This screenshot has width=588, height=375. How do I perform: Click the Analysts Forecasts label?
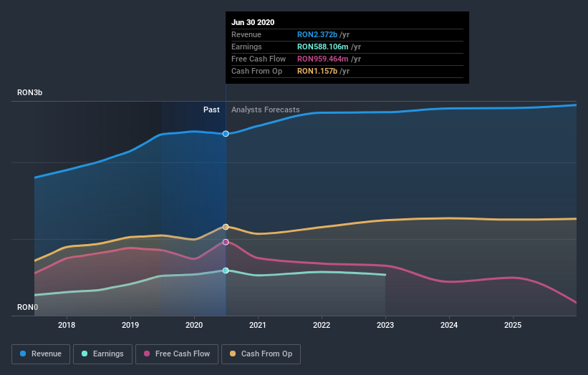coord(266,109)
